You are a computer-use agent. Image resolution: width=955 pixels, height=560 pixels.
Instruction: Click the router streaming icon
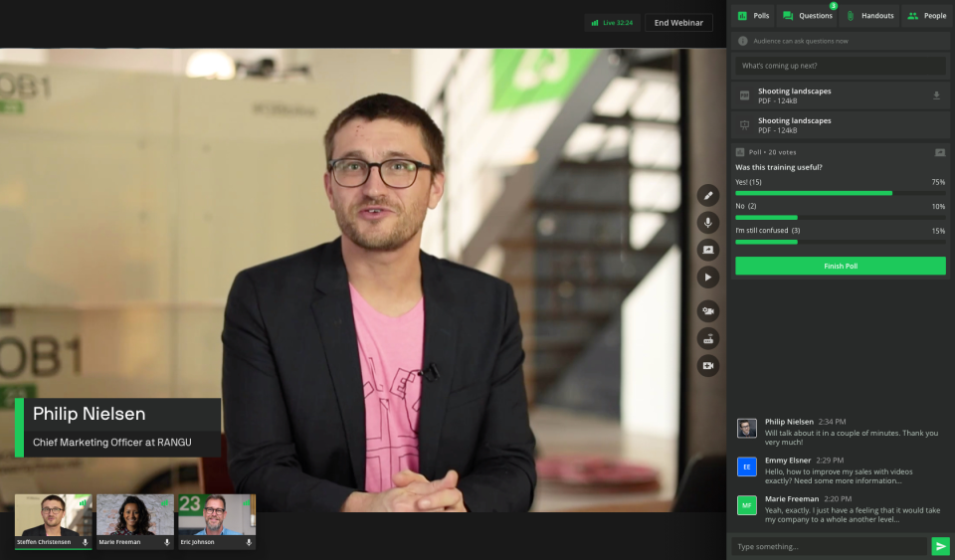pyautogui.click(x=707, y=338)
